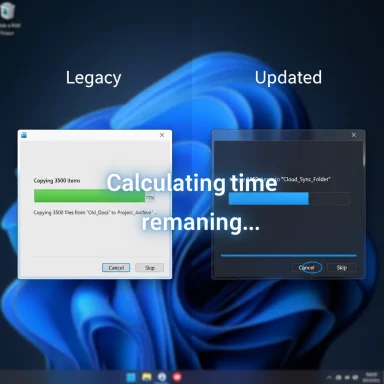Open the taskbar clock and date
The width and height of the screenshot is (384, 384).
371,377
